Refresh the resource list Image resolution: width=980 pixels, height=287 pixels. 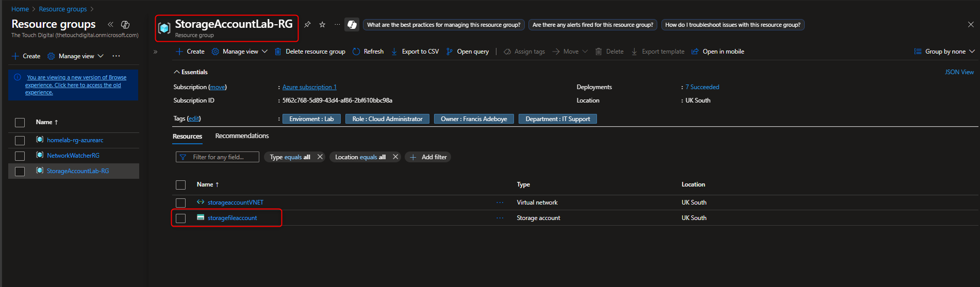368,52
